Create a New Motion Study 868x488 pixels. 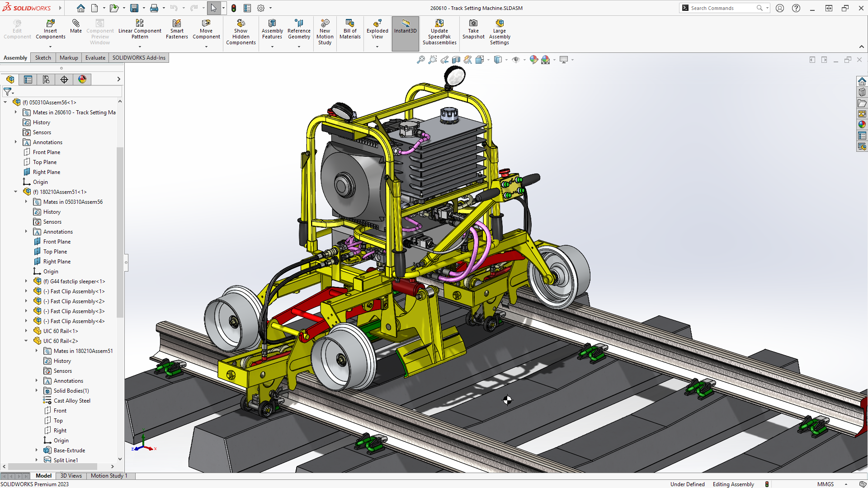coord(325,30)
